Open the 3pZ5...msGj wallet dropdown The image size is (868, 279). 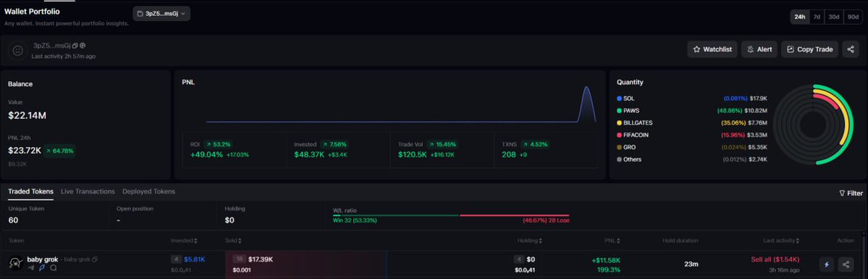click(161, 13)
